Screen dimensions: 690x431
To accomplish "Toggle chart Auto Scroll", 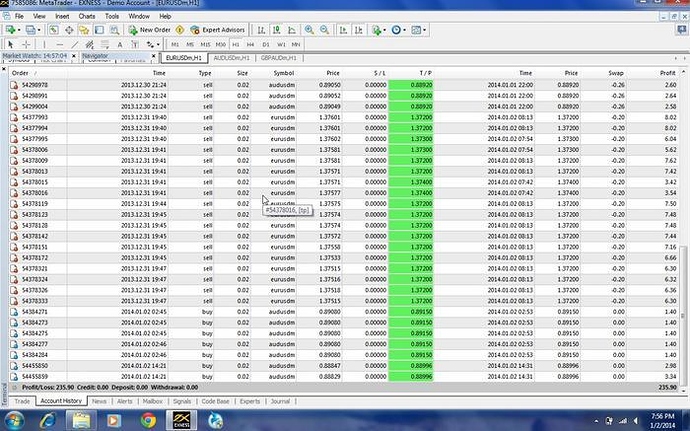I will [343, 30].
